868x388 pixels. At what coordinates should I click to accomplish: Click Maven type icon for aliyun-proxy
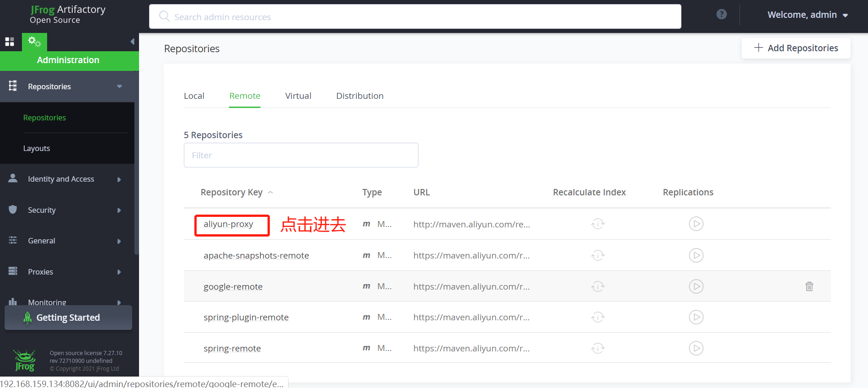coord(366,224)
